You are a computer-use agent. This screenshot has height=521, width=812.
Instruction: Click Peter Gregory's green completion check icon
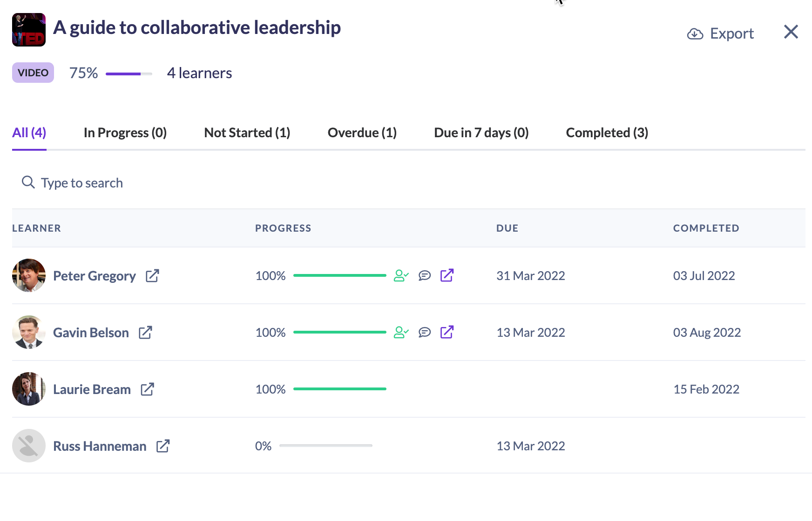401,275
